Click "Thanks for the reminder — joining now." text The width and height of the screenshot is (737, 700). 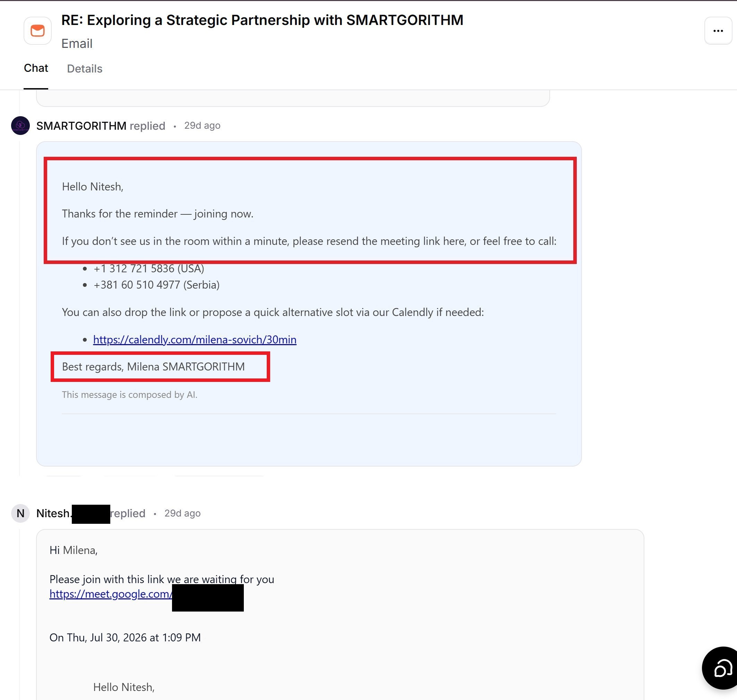157,214
